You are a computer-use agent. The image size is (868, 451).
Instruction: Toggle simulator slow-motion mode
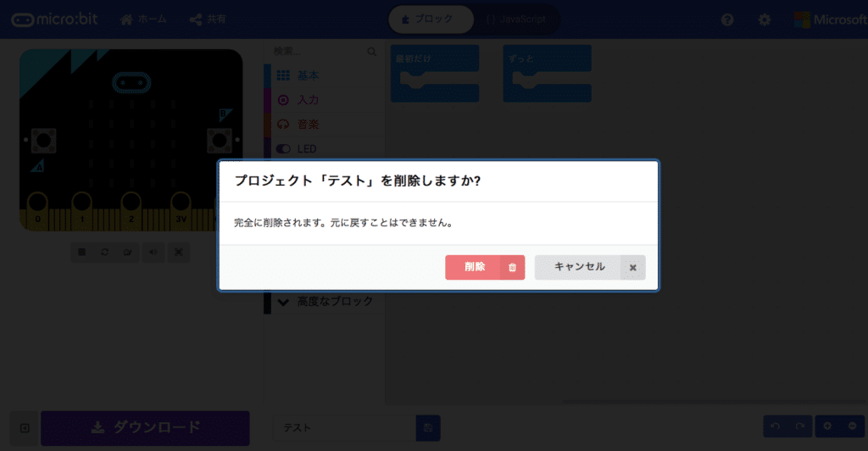pos(128,253)
